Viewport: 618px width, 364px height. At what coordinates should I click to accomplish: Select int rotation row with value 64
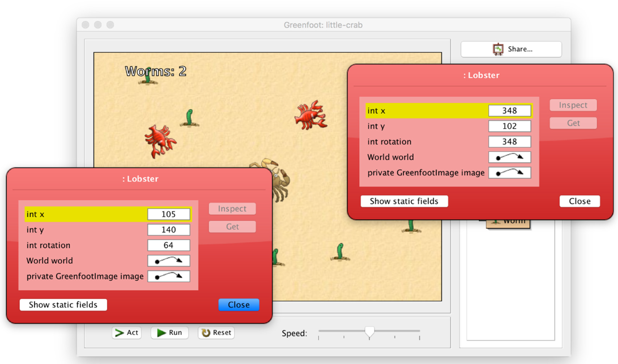pyautogui.click(x=108, y=245)
